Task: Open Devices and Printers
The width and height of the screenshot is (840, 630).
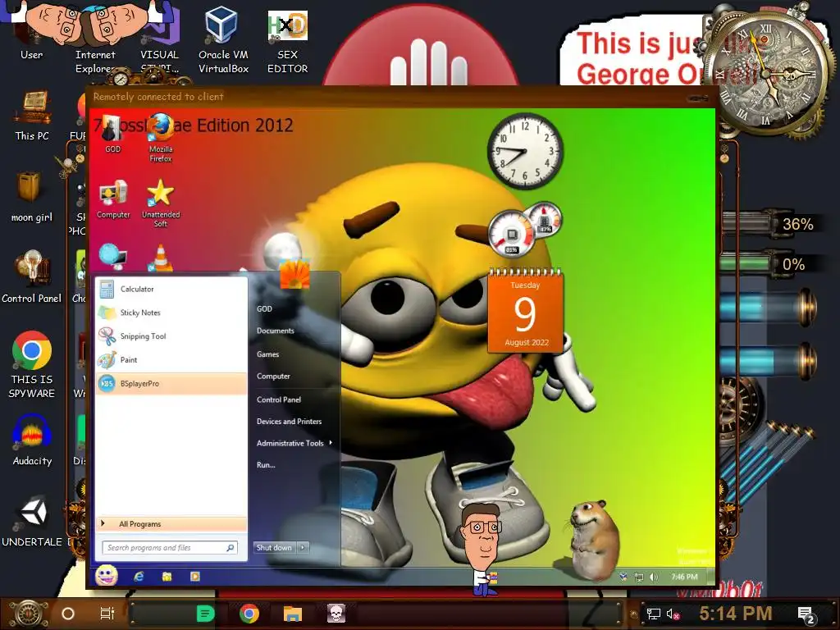Action: click(290, 422)
